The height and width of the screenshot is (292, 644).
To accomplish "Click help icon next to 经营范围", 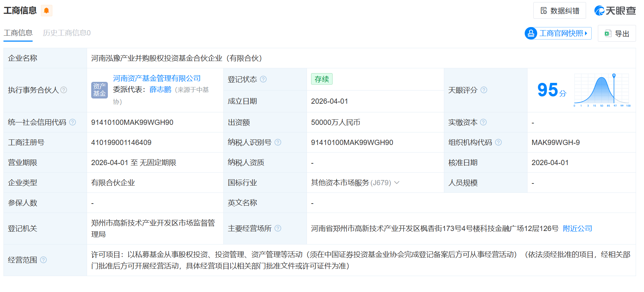I will pos(43,260).
